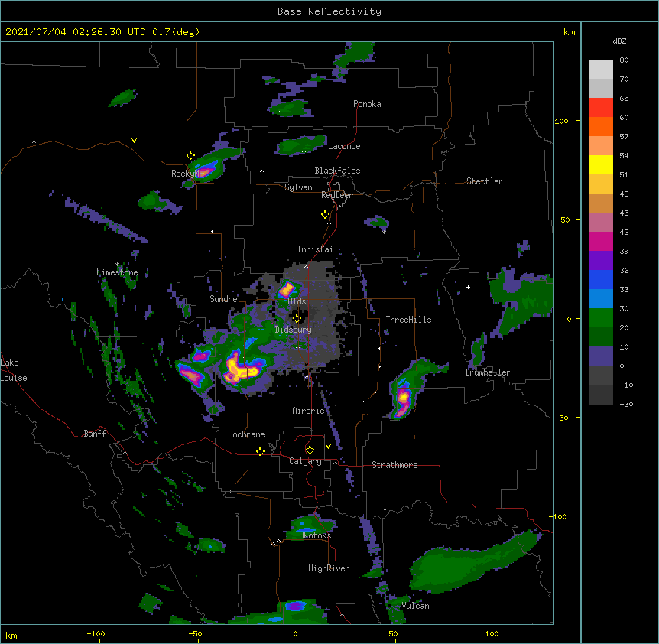Click the Strathmore town label

(x=394, y=465)
